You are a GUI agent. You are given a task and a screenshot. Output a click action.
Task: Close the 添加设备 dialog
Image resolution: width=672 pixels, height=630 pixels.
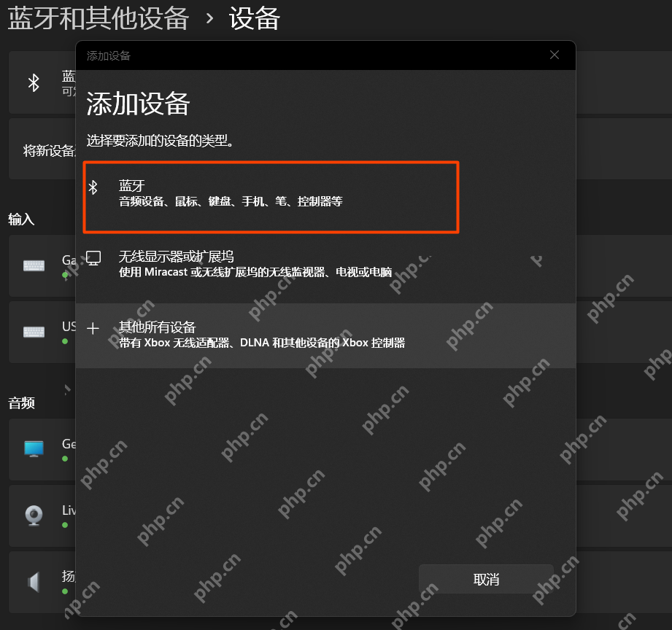point(554,55)
